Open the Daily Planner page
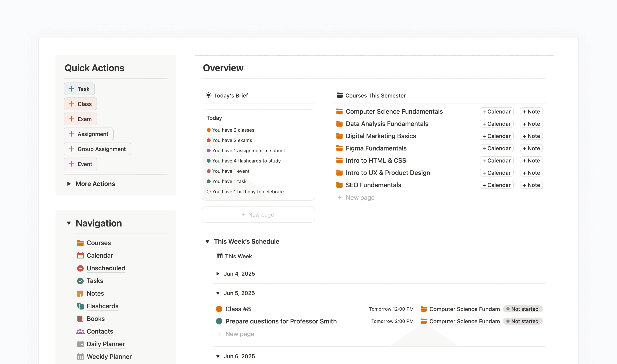Screen dimensions: 617x364 106,344
